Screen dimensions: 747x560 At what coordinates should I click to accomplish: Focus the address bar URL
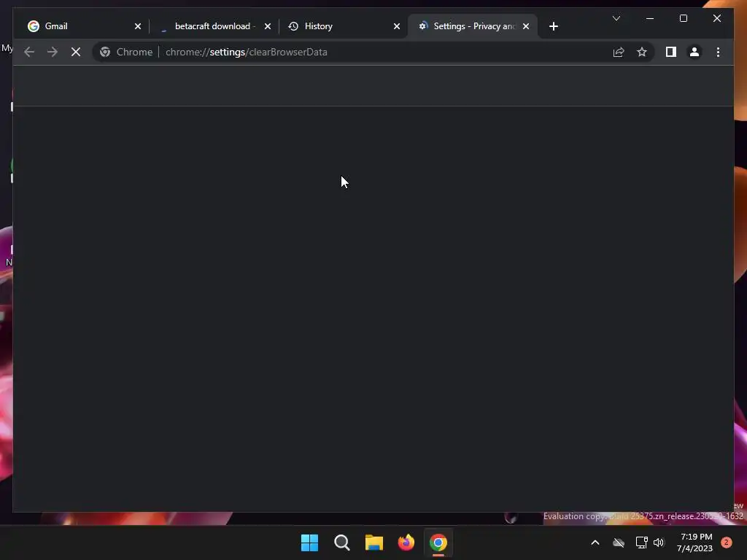point(247,52)
